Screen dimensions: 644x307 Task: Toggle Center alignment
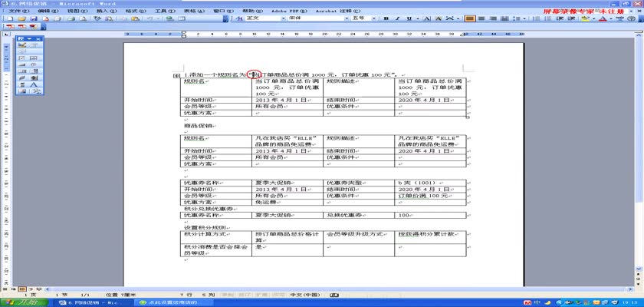[481, 18]
